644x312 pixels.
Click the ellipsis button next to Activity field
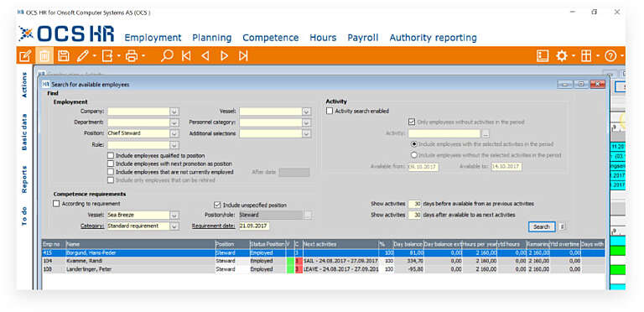[486, 133]
